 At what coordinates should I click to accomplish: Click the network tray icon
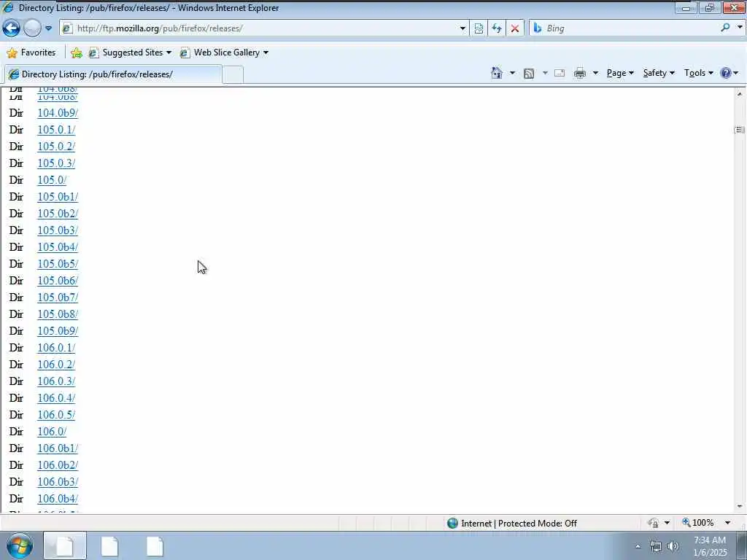click(x=656, y=546)
